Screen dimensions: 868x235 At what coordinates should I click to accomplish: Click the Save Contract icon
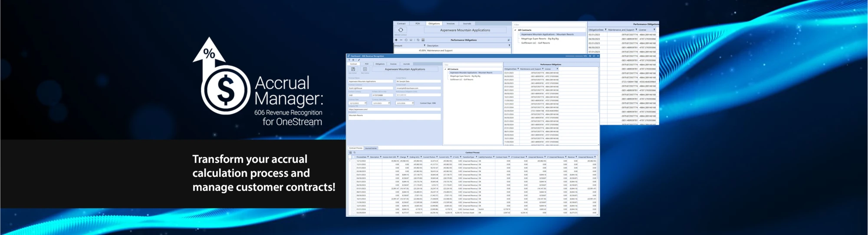(353, 69)
